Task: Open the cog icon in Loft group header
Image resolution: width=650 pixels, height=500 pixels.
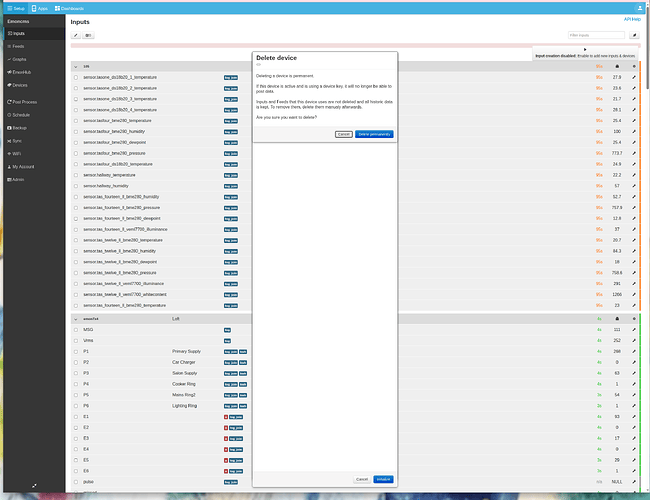Action: click(634, 319)
